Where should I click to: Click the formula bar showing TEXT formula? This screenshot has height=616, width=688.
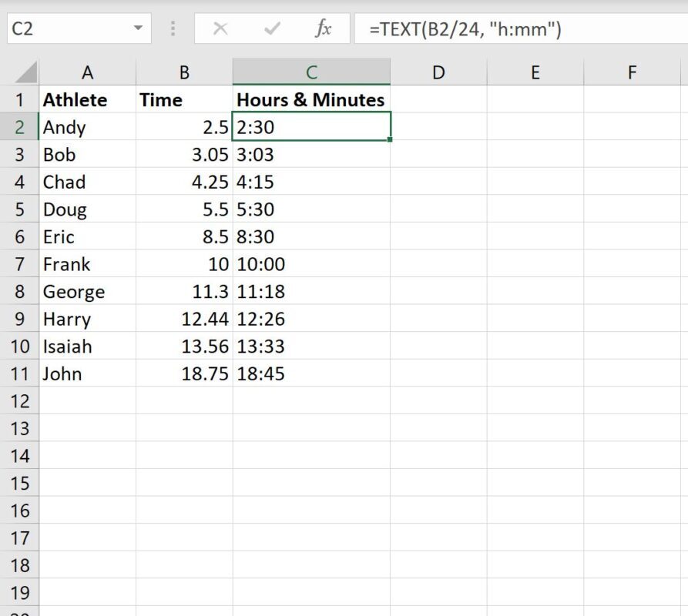click(x=462, y=28)
